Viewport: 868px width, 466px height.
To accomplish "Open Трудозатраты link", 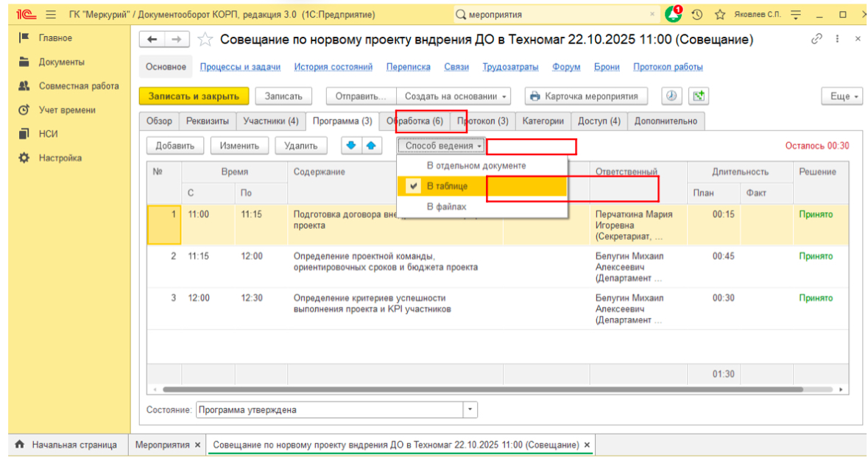I will tap(510, 67).
